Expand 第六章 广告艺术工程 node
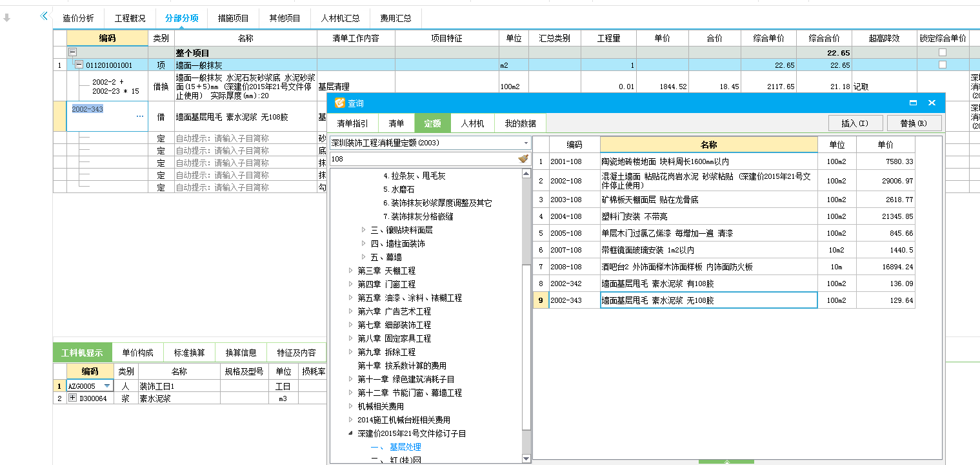The width and height of the screenshot is (980, 465). 351,311
